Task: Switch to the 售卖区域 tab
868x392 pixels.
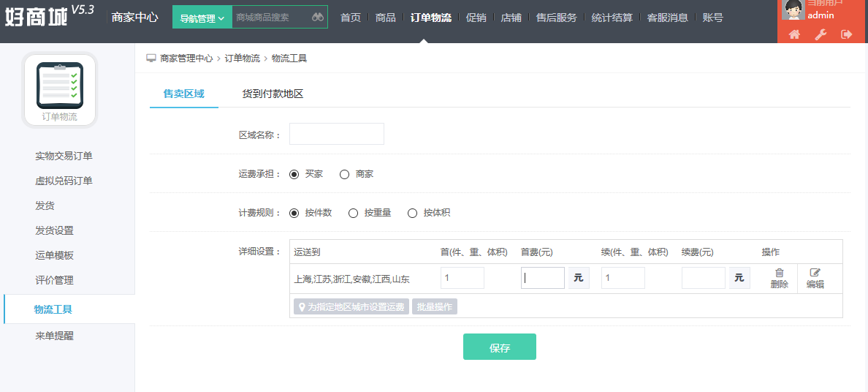Action: pyautogui.click(x=184, y=94)
